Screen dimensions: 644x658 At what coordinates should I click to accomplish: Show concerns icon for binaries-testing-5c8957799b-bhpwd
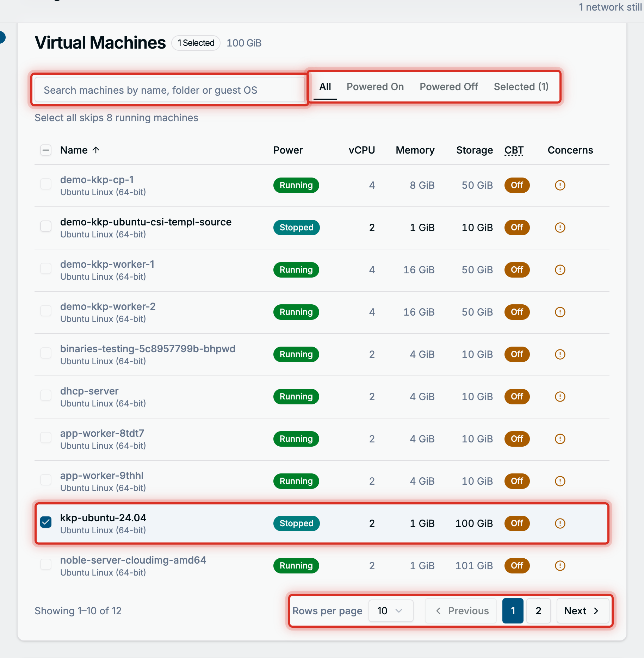point(560,354)
